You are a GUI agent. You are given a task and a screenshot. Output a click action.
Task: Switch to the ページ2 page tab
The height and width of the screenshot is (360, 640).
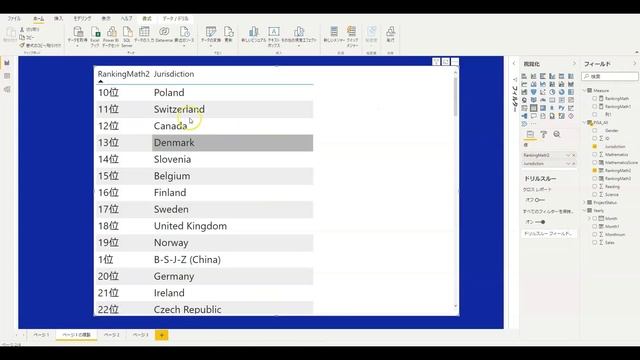coord(111,335)
